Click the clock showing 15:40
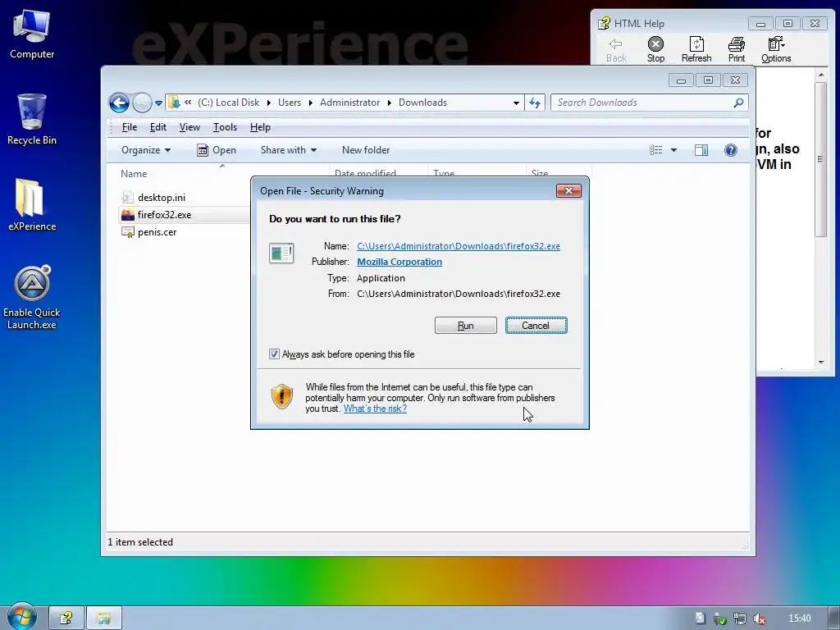The height and width of the screenshot is (630, 840). coord(799,619)
